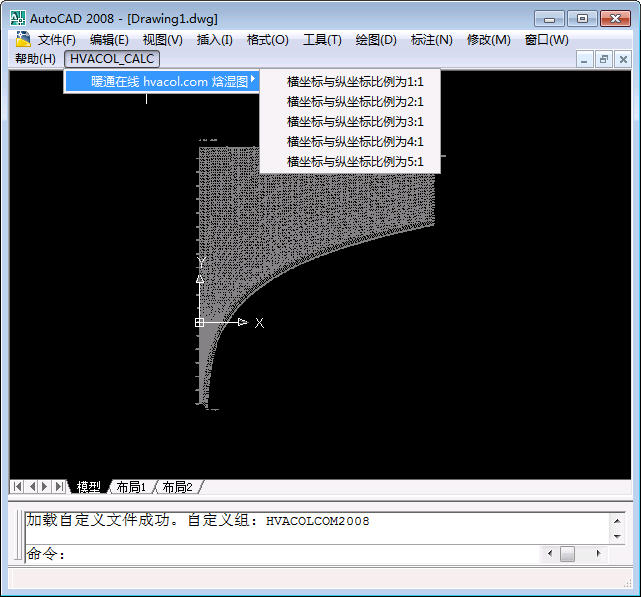Jump to last layout tab arrow
The height and width of the screenshot is (597, 641).
tap(59, 487)
